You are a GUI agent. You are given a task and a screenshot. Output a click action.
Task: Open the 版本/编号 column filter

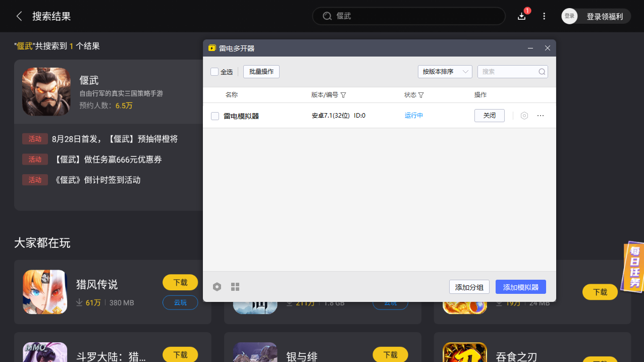[344, 95]
